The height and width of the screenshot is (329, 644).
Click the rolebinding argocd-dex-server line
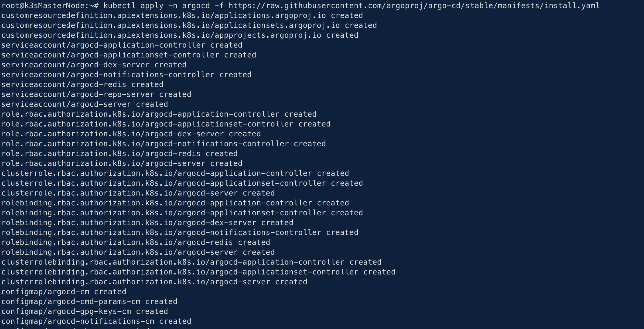coord(147,223)
